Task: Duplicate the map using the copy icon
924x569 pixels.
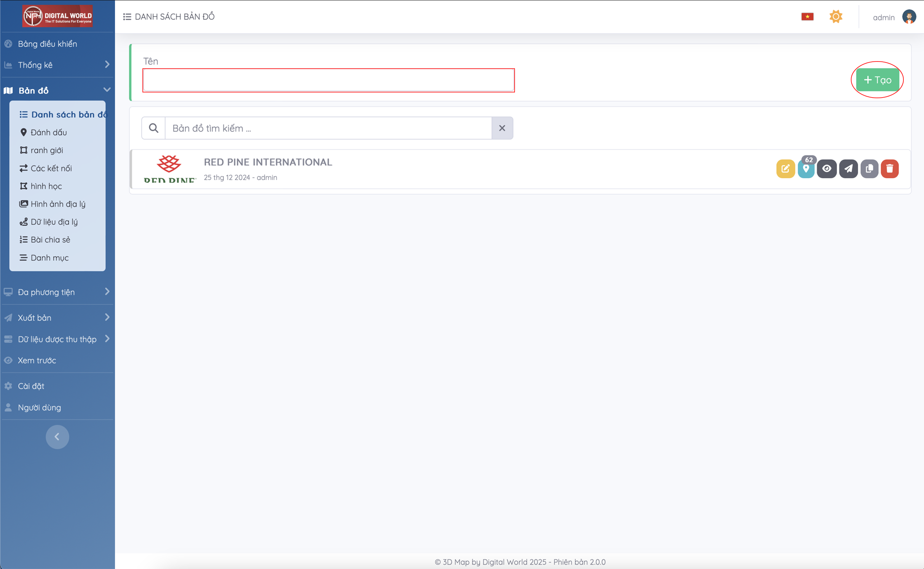Action: coord(869,168)
